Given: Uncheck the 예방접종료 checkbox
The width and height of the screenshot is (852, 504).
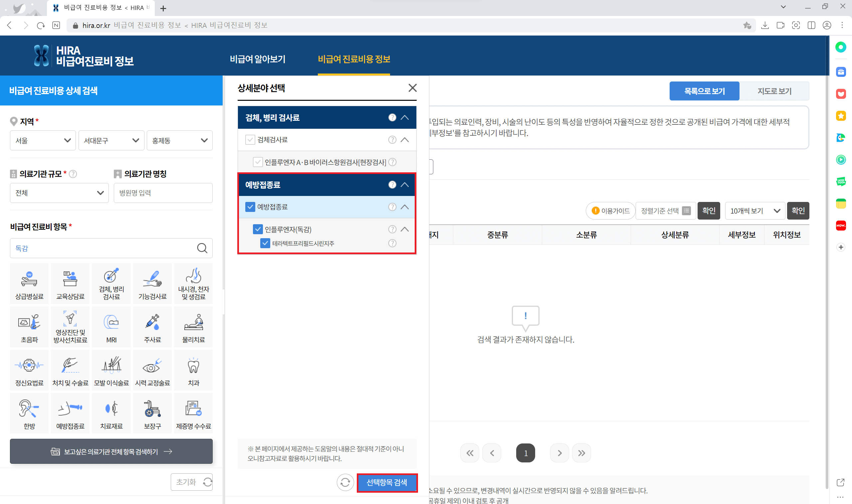Looking at the screenshot, I should pos(250,207).
